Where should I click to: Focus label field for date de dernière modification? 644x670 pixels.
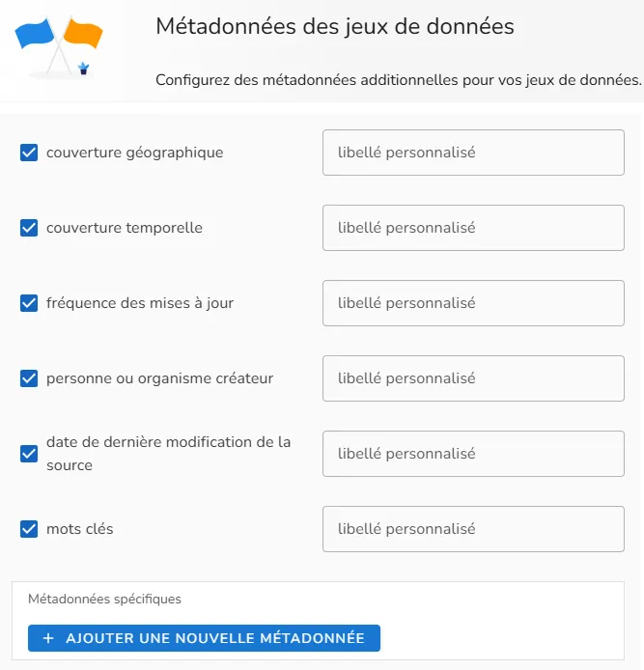point(473,454)
